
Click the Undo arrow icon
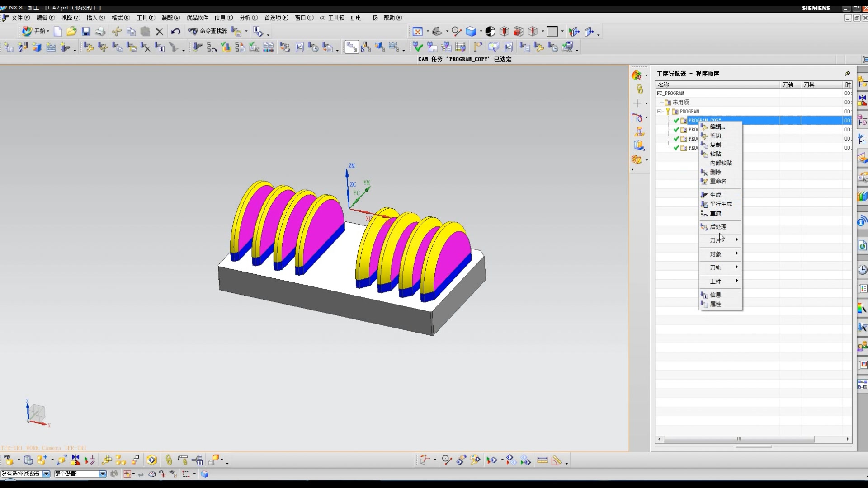175,31
